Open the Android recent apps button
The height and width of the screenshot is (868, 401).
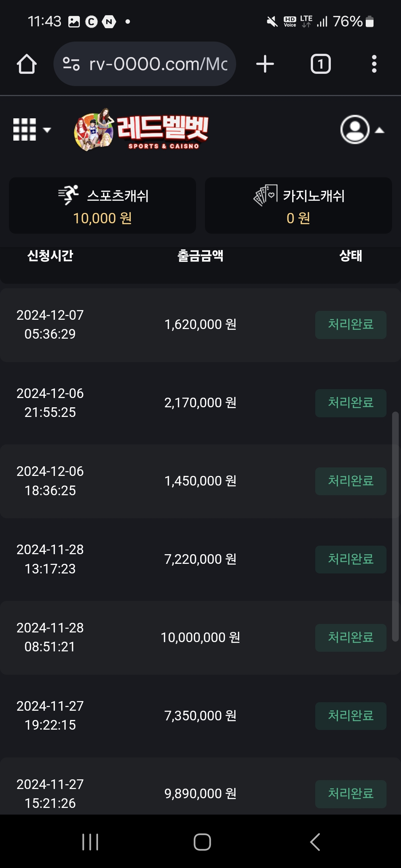(90, 842)
